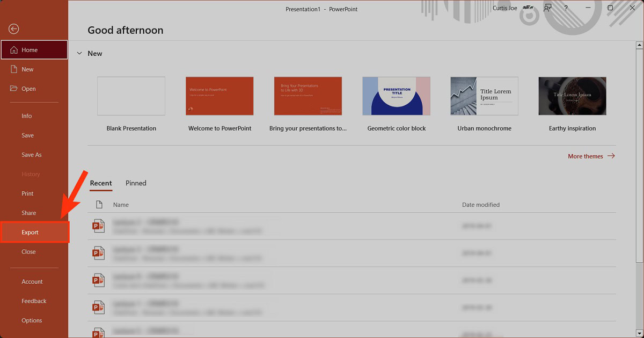Click the Open folder icon in sidebar
Screen dimensions: 644x338
[x=14, y=89]
